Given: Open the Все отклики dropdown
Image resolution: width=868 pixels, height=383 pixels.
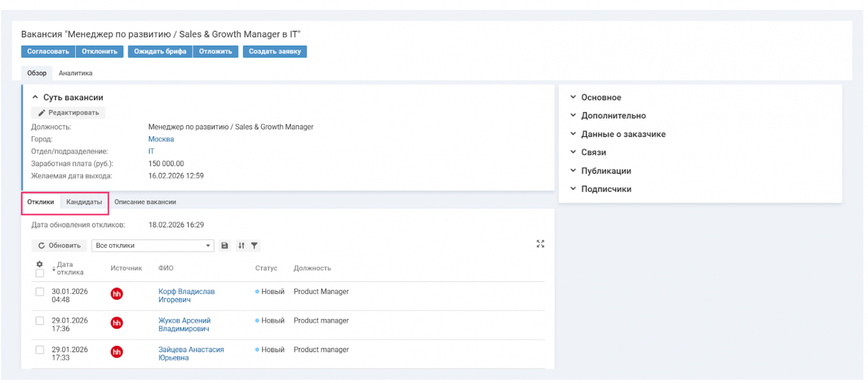Looking at the screenshot, I should coord(152,245).
